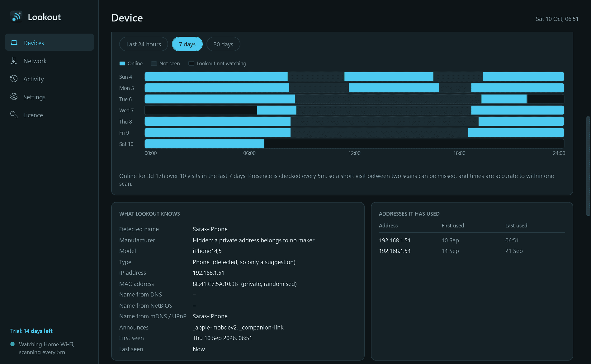Click the Lookout logo icon
591x364 pixels.
16,17
